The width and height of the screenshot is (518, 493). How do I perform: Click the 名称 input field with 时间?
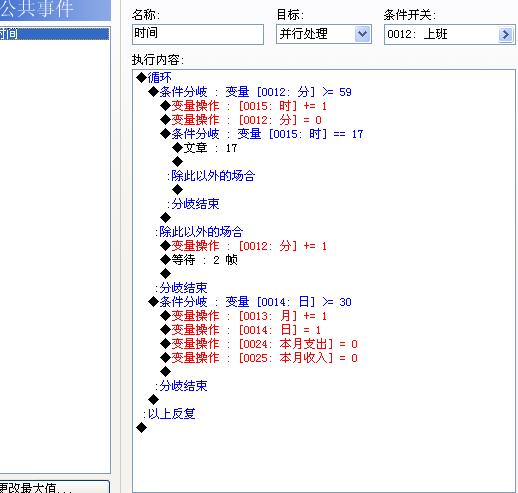198,34
